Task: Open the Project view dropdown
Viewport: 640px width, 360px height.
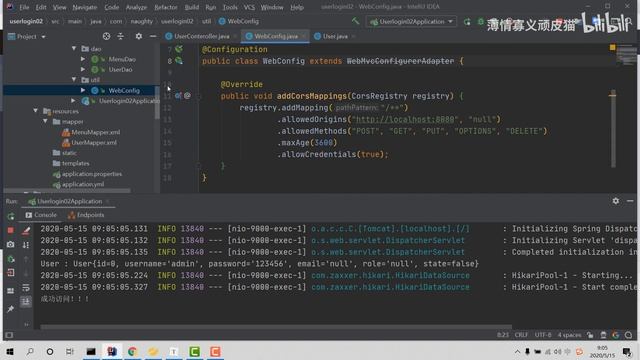Action: [27, 36]
